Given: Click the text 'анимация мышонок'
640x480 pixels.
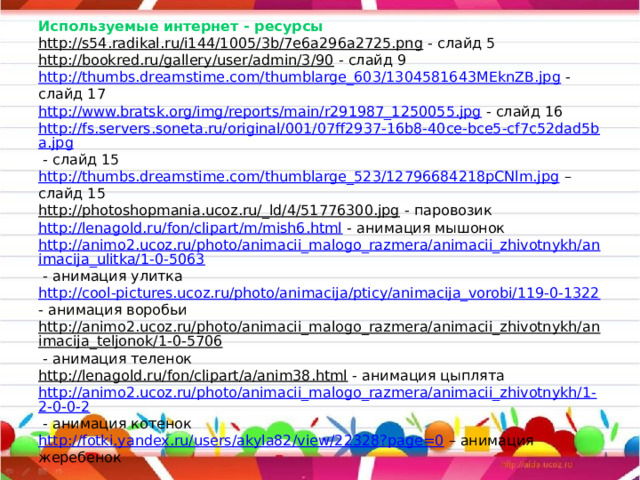Looking at the screenshot, I should point(430,228).
